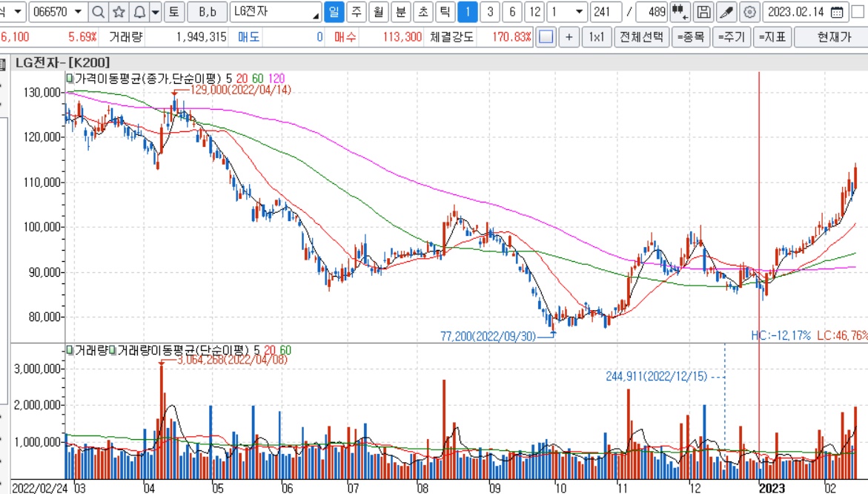Tick the checkbox beside the date field
Image resolution: width=868 pixels, height=494 pixels.
(857, 12)
